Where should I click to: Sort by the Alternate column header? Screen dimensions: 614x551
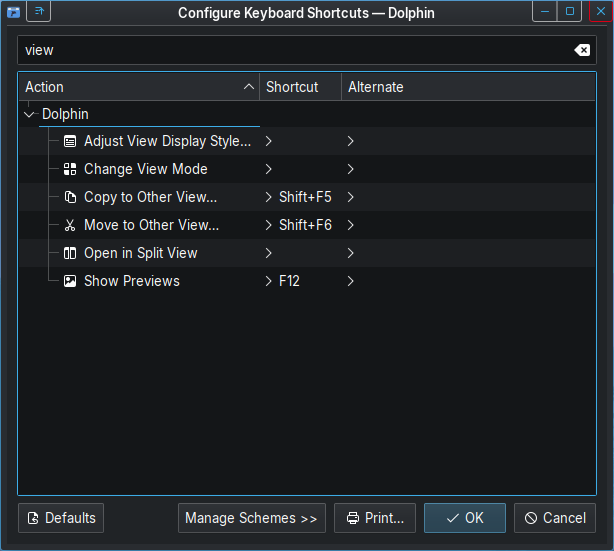click(x=468, y=87)
